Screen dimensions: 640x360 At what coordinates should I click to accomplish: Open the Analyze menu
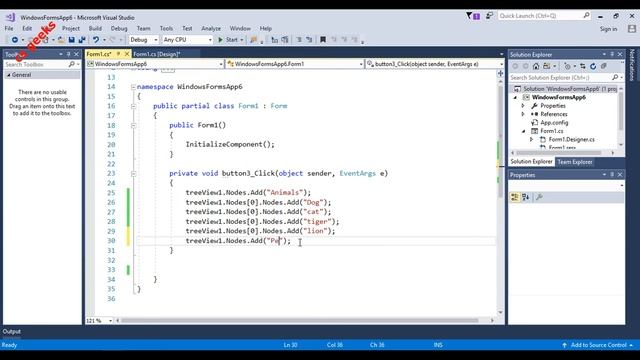tap(211, 29)
